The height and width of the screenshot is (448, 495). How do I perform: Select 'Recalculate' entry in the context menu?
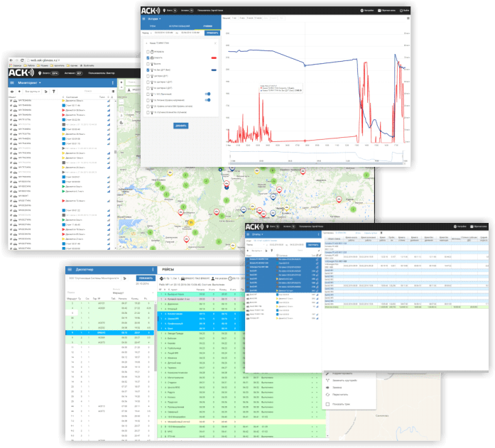pyautogui.click(x=340, y=395)
